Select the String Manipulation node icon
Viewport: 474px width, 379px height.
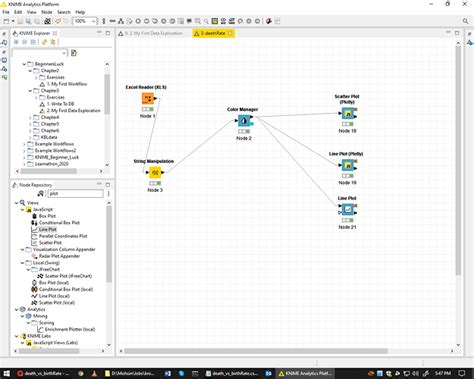(155, 172)
